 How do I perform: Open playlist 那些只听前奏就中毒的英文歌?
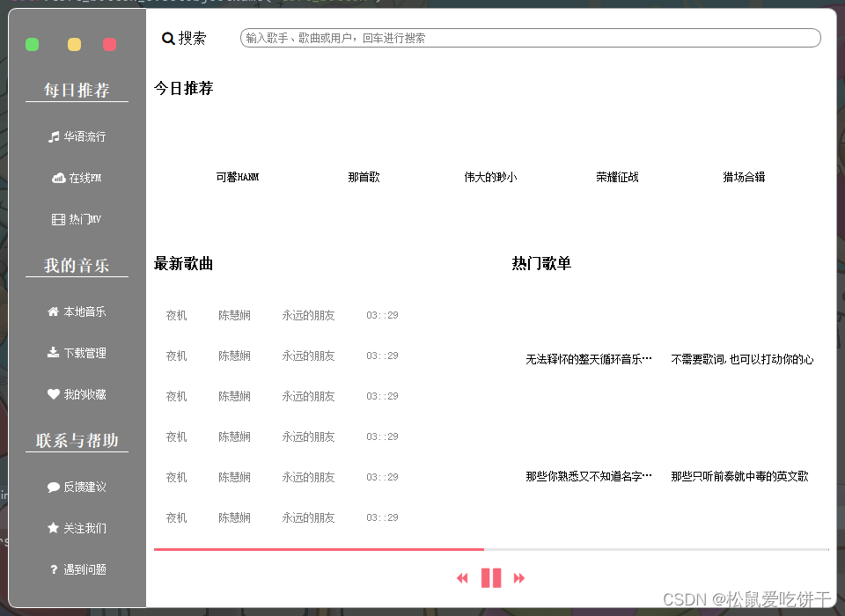739,476
